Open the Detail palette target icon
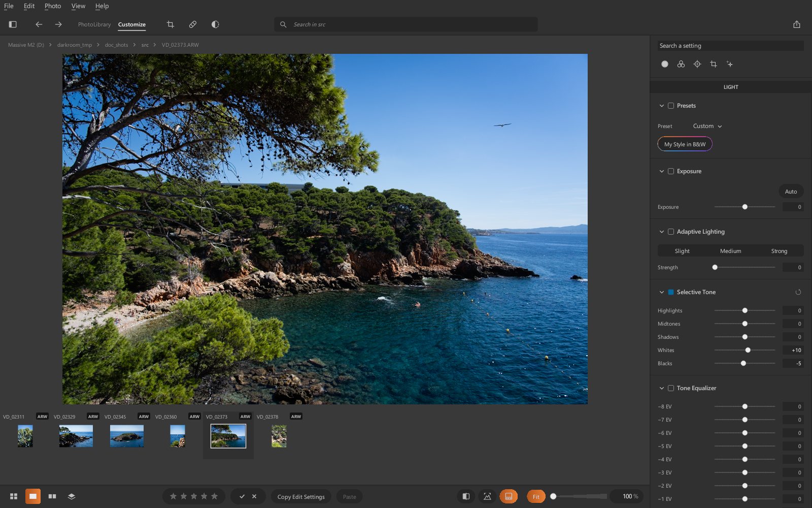The height and width of the screenshot is (508, 812). (697, 64)
